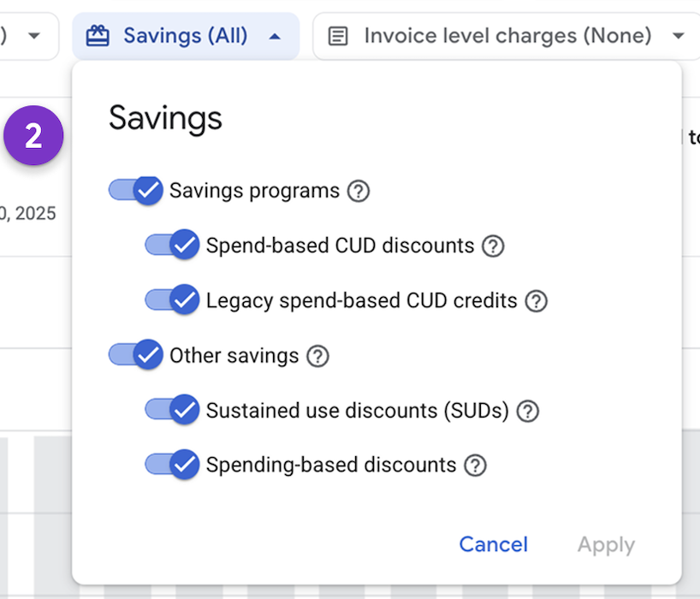700x599 pixels.
Task: Click the Cancel button
Action: click(493, 544)
